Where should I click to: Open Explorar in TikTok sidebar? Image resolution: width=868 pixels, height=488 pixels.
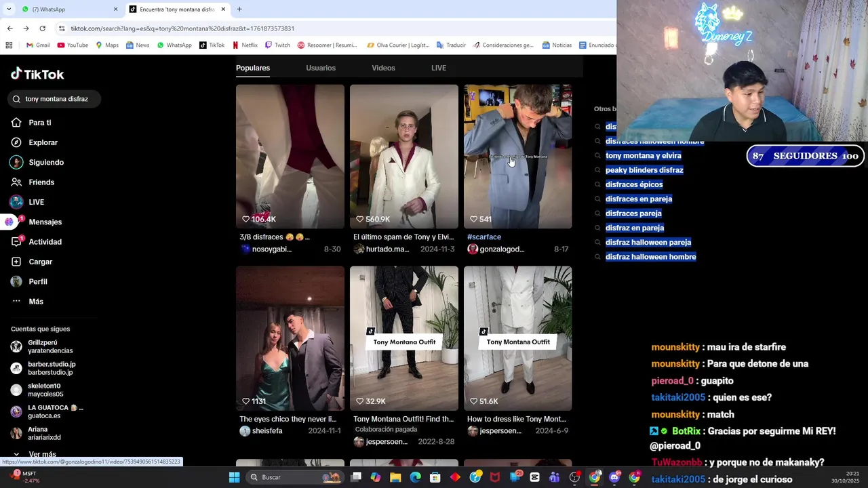(35, 142)
